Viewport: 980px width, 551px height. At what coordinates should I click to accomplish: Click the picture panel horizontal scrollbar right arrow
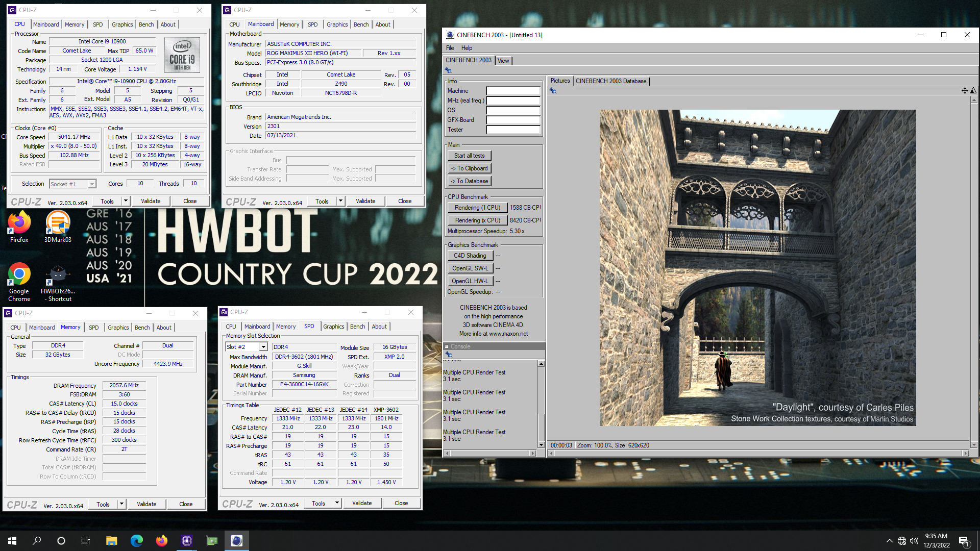(965, 453)
